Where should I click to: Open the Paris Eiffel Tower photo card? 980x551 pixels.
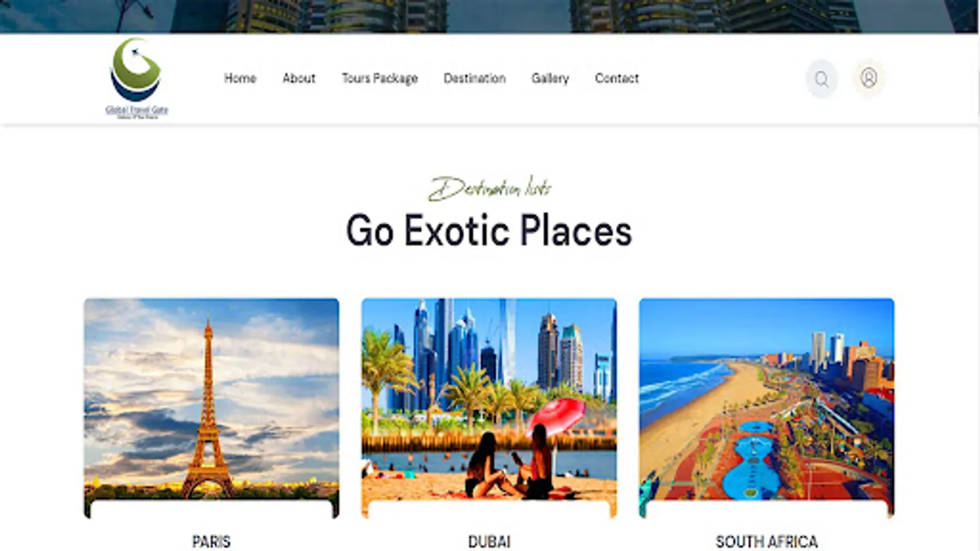tap(211, 408)
